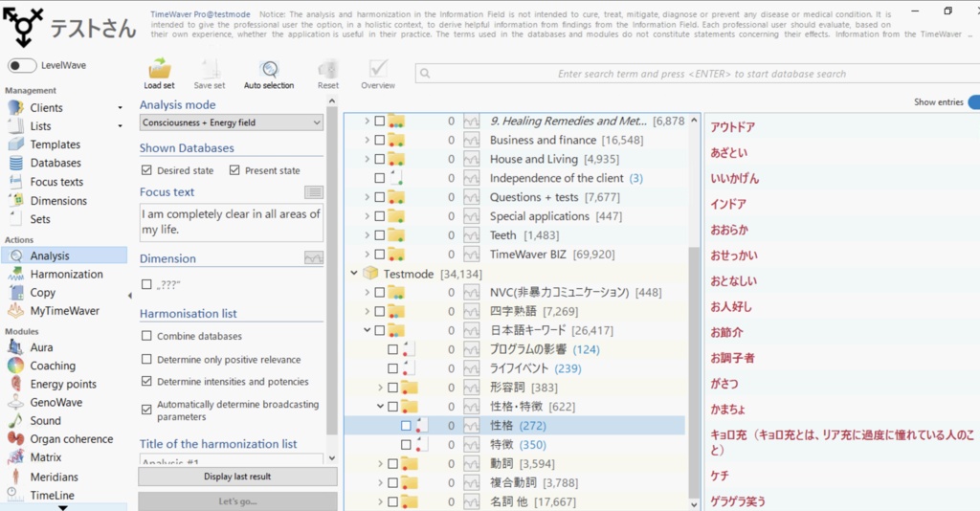Click waveform icon beside Teeth row
This screenshot has width=980, height=511.
[x=471, y=235]
